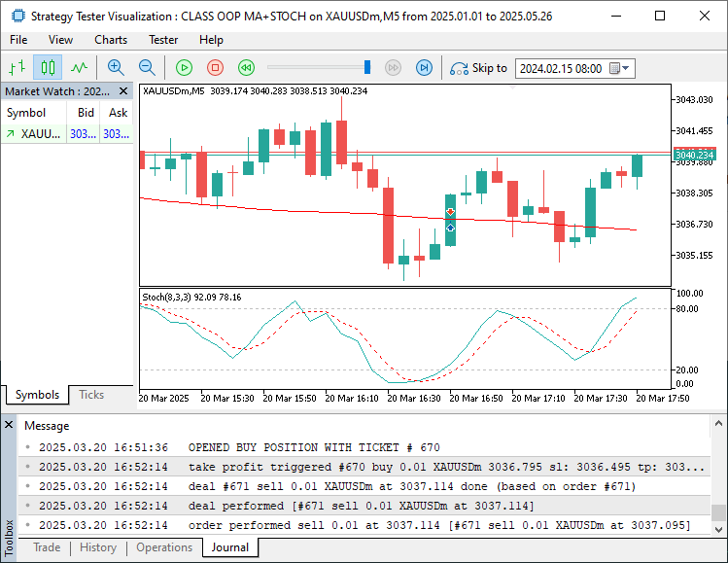Image resolution: width=728 pixels, height=563 pixels.
Task: Zoom out of the chart
Action: (147, 67)
